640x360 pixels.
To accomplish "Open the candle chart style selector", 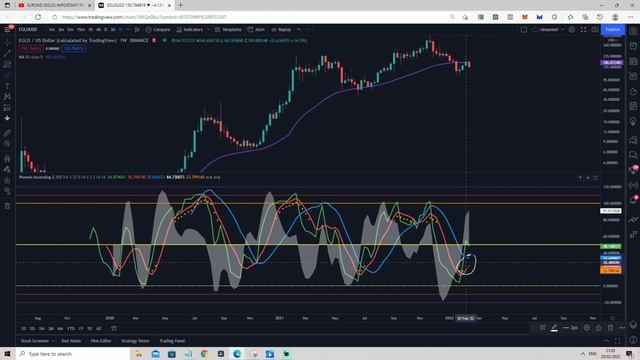I will (137, 30).
